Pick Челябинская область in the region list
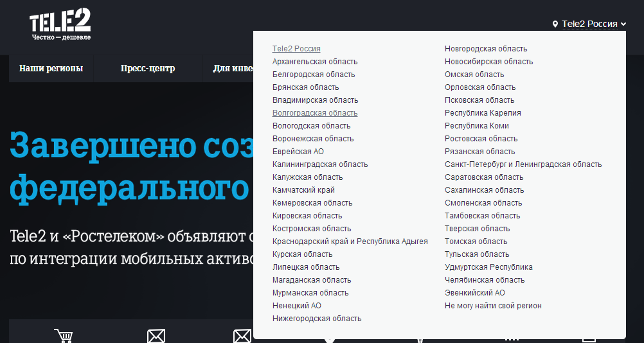 point(485,280)
